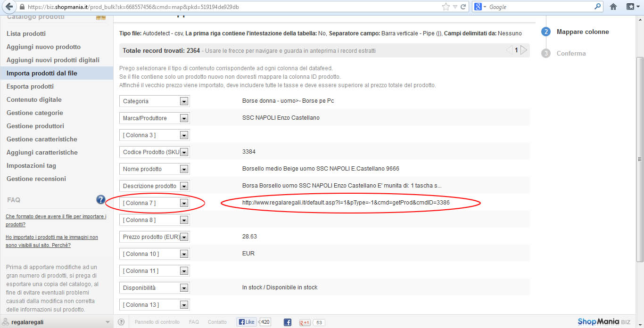Click the browser URL address field

click(233, 7)
